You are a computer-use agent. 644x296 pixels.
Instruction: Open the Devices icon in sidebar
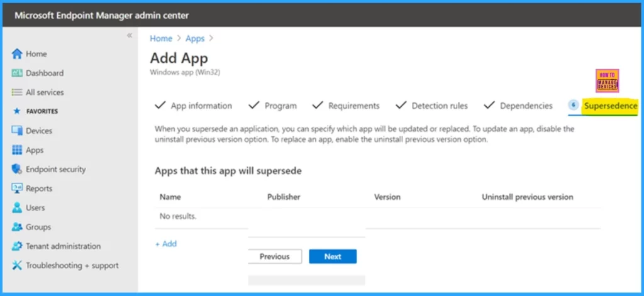tap(17, 131)
